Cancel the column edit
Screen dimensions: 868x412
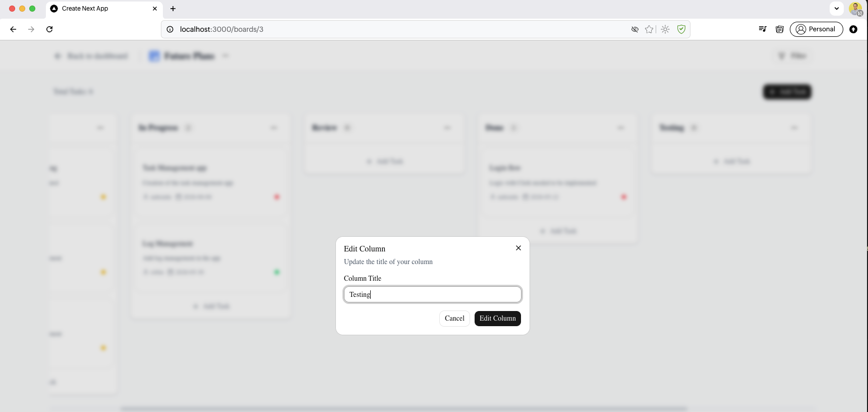[454, 319]
